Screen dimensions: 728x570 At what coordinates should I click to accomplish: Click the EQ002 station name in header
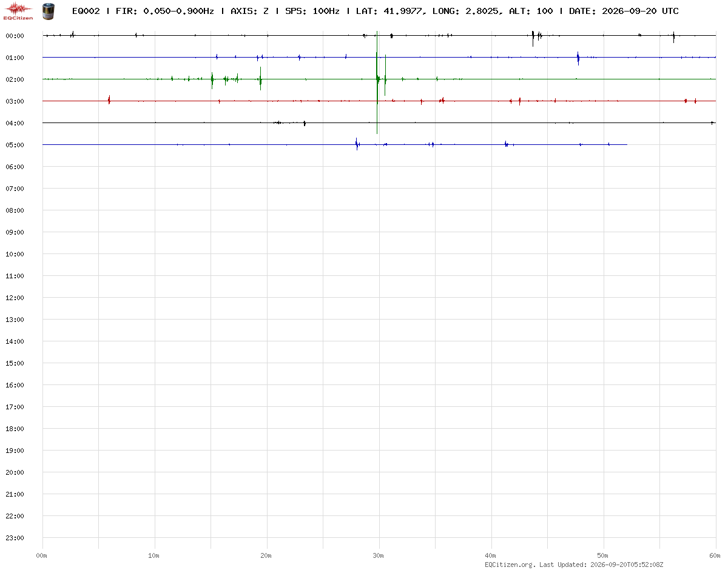pos(86,11)
